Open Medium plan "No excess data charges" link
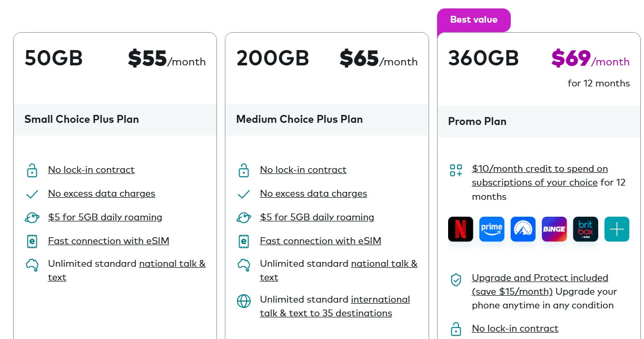The image size is (644, 339). [313, 193]
